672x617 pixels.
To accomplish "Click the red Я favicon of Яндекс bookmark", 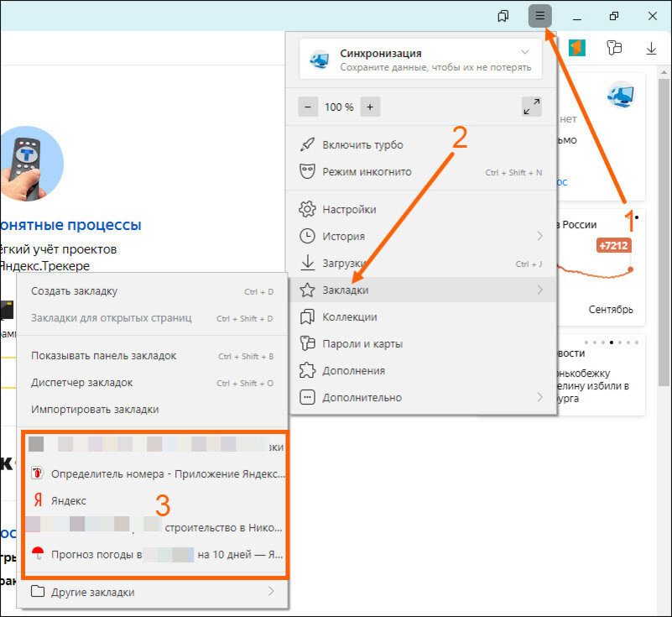I will point(38,500).
